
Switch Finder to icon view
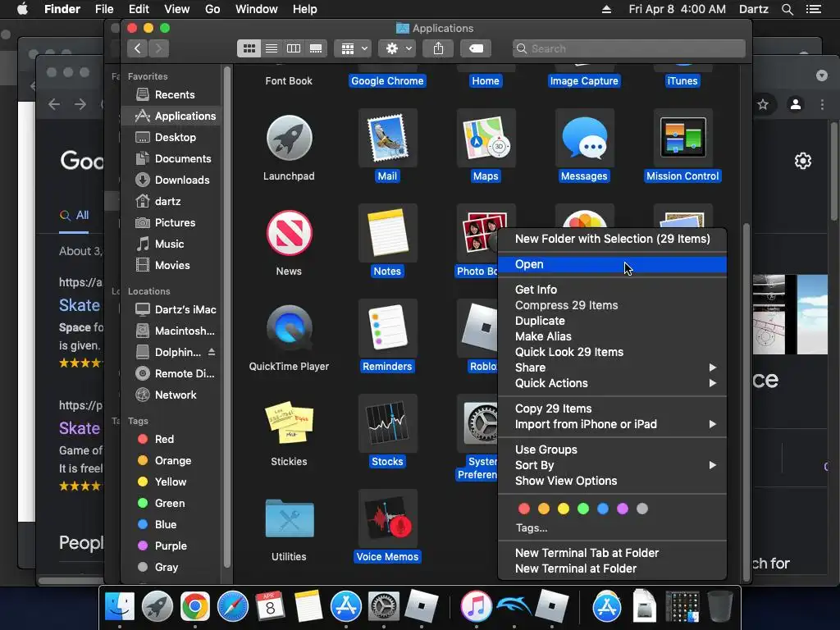click(249, 48)
